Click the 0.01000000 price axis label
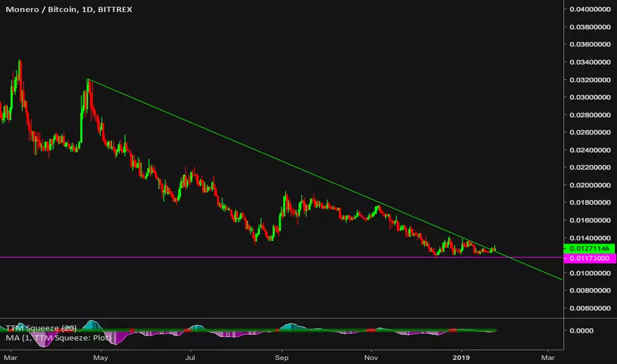 [x=590, y=273]
